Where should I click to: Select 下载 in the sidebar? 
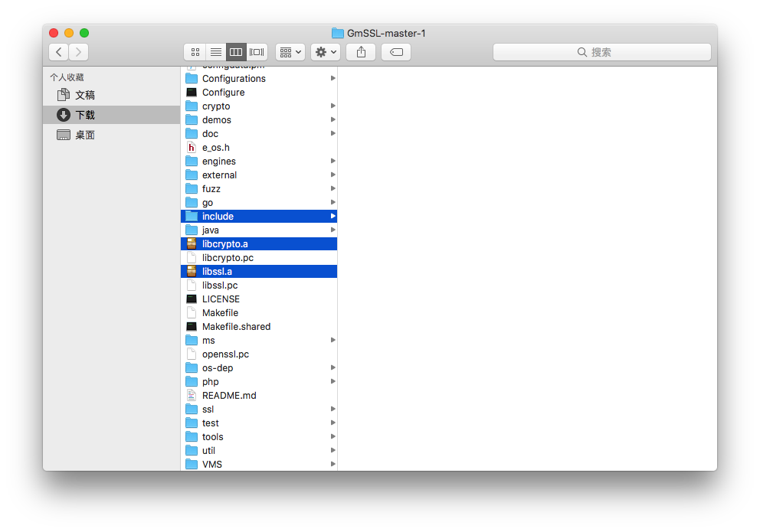click(x=112, y=115)
